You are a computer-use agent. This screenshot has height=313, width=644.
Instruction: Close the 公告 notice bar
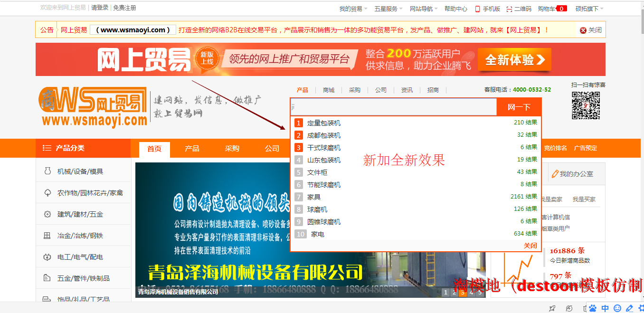[590, 30]
